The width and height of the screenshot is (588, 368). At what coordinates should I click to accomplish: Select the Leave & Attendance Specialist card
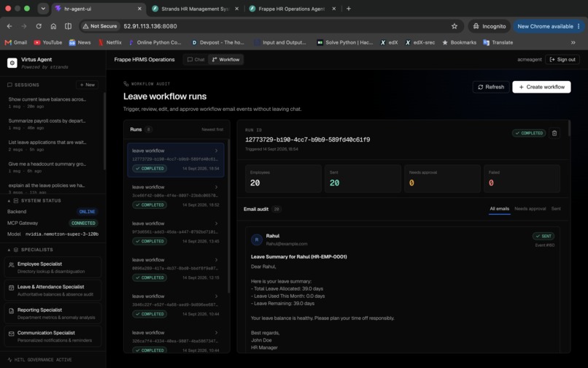pyautogui.click(x=53, y=291)
